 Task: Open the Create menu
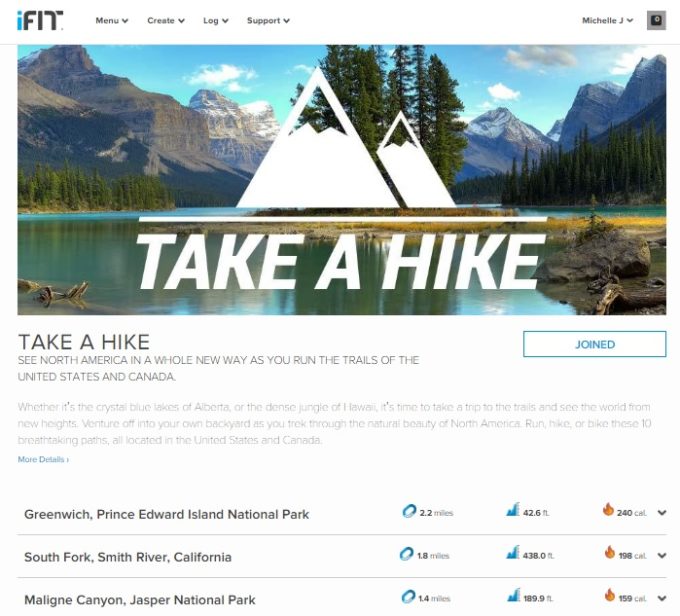(x=166, y=20)
